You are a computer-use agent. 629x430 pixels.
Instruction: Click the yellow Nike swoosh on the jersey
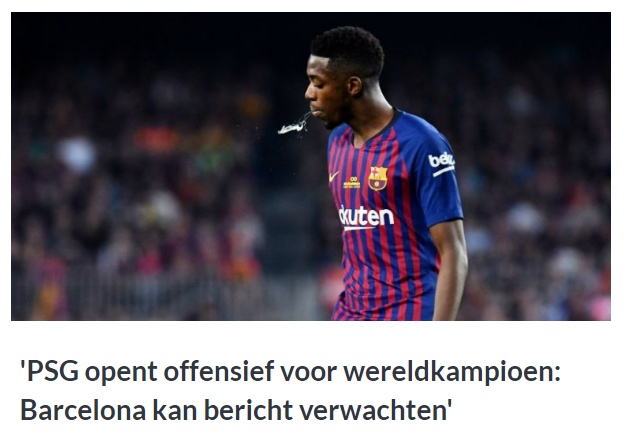coord(334,176)
